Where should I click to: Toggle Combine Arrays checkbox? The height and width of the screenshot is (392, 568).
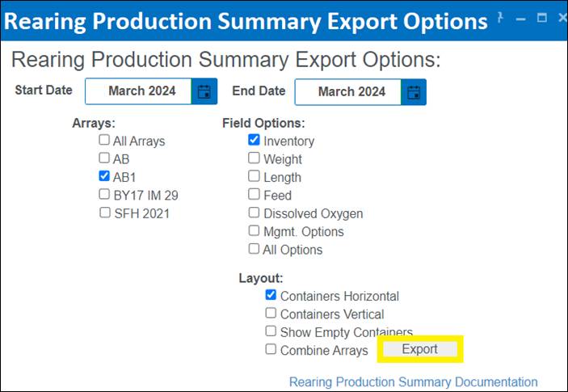(271, 350)
